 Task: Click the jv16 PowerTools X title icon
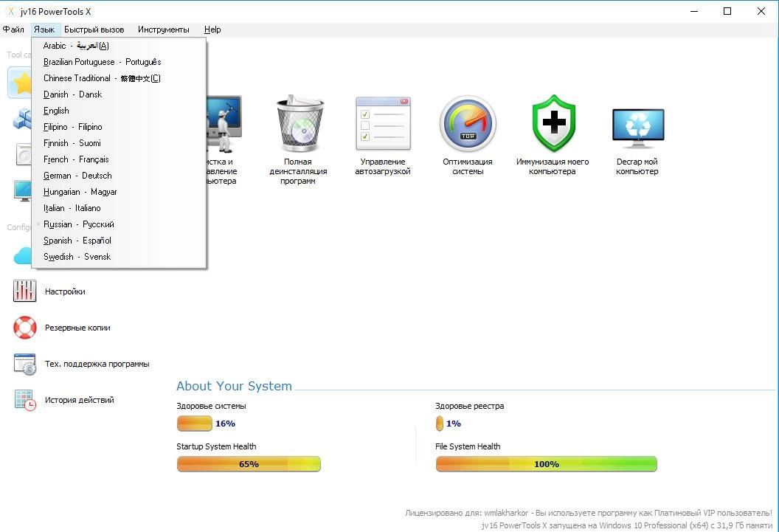coord(11,11)
